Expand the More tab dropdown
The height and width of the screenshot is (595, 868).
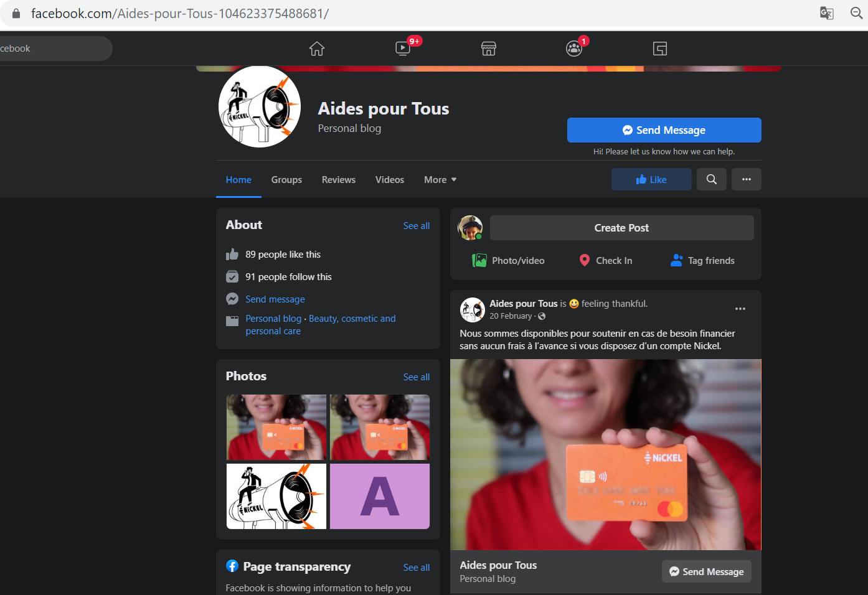click(440, 179)
